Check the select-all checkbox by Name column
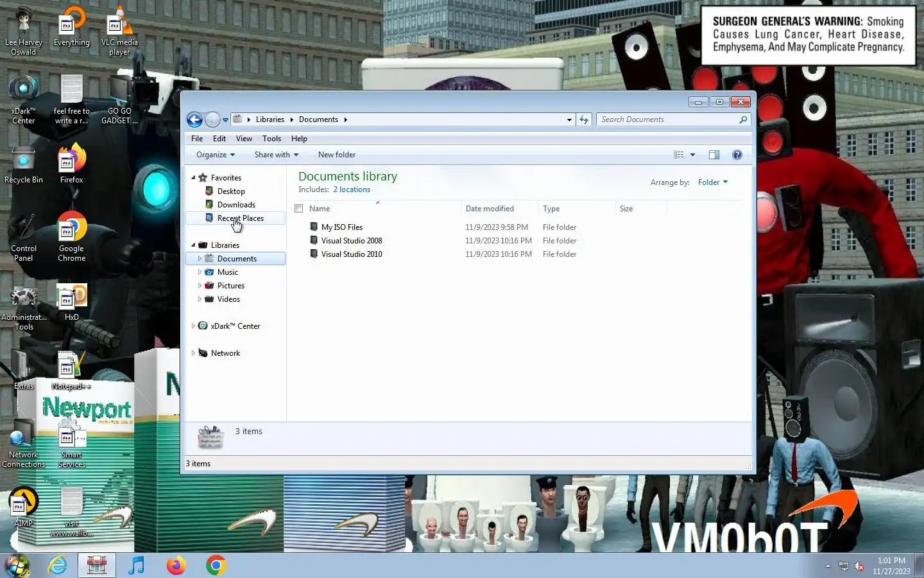The image size is (924, 578). [x=298, y=208]
